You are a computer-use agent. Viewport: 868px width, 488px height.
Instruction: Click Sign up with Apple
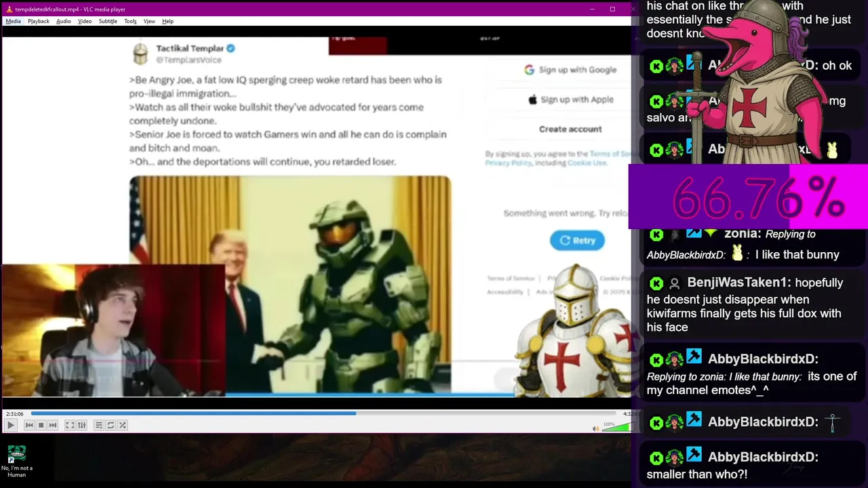click(x=570, y=100)
